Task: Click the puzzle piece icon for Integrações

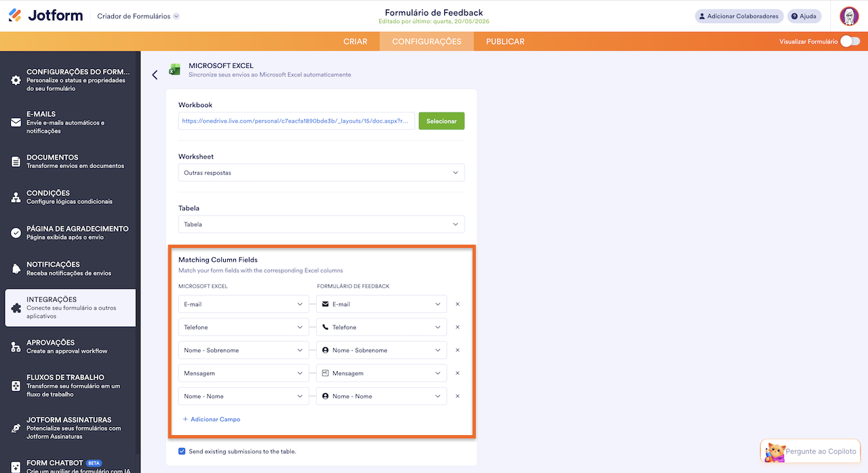Action: pyautogui.click(x=16, y=308)
